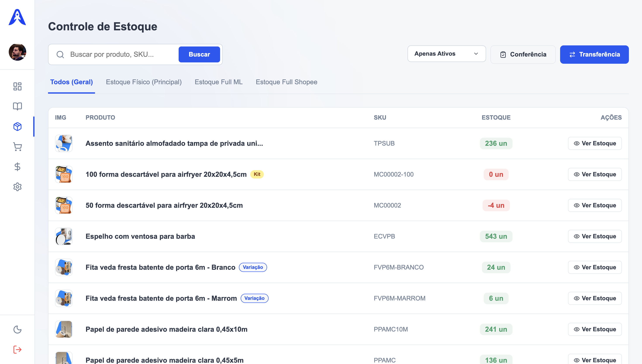Image resolution: width=642 pixels, height=364 pixels.
Task: Switch to the Estoque Full ML tab
Action: click(219, 82)
